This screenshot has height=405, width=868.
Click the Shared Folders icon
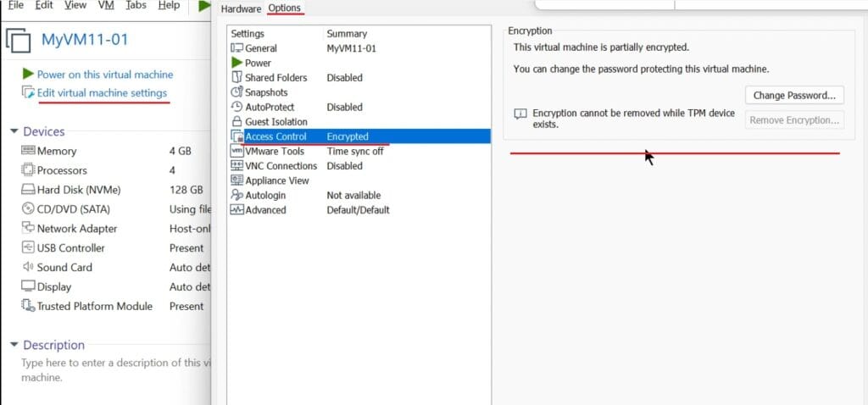(x=237, y=77)
